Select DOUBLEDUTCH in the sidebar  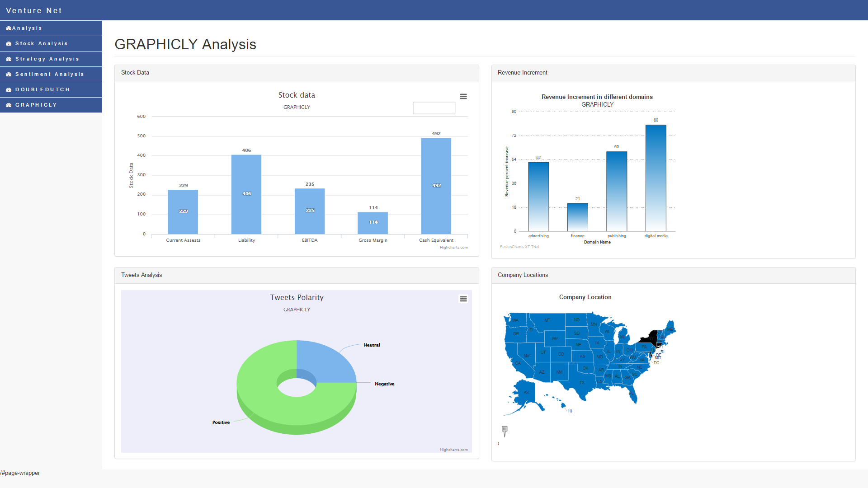point(42,90)
